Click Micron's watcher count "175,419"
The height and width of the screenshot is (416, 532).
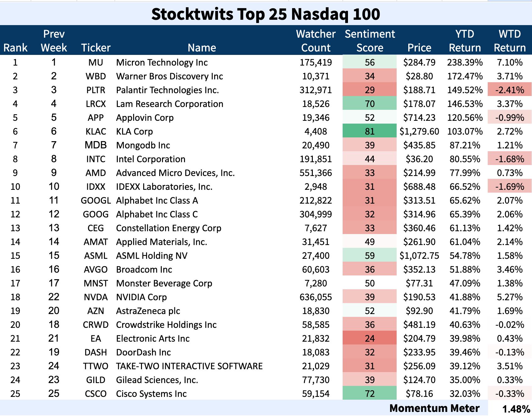316,62
